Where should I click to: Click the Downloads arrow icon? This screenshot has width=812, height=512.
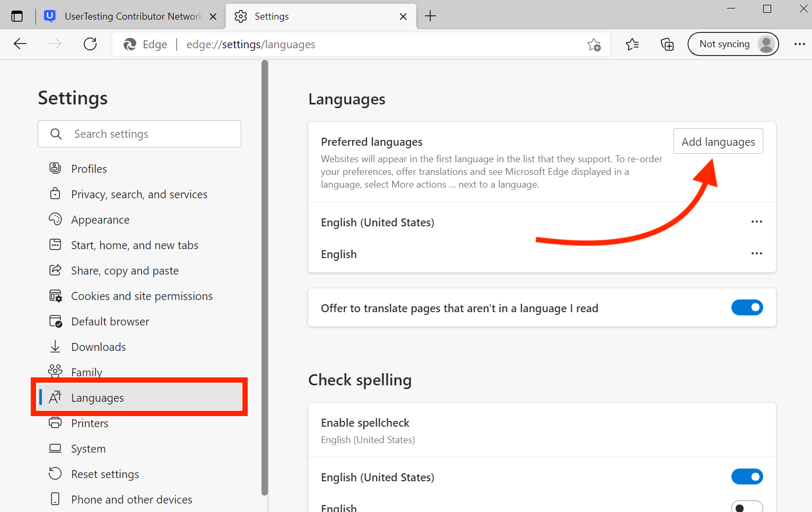[55, 346]
